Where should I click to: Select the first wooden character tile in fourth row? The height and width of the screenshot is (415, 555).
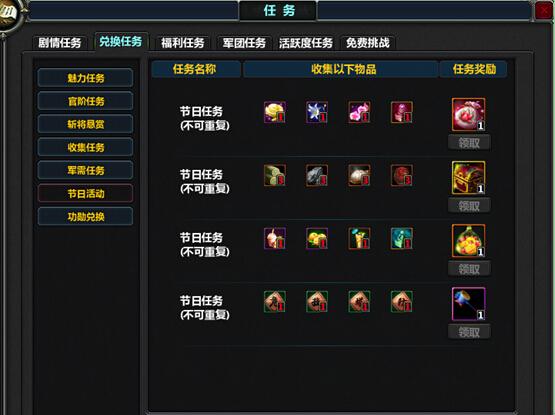click(x=275, y=301)
